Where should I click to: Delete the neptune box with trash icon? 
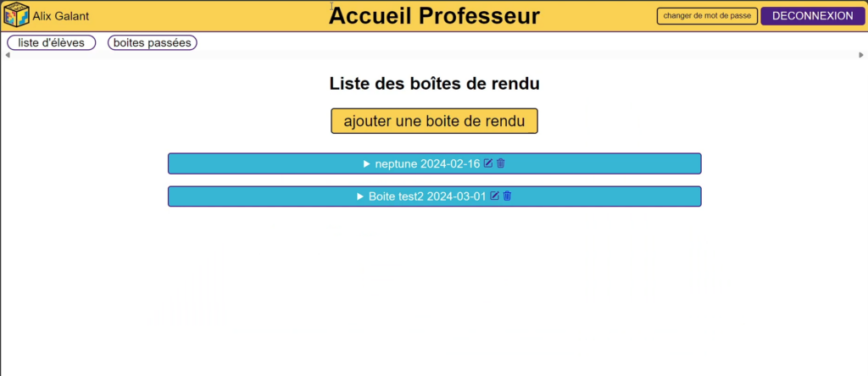pyautogui.click(x=500, y=163)
